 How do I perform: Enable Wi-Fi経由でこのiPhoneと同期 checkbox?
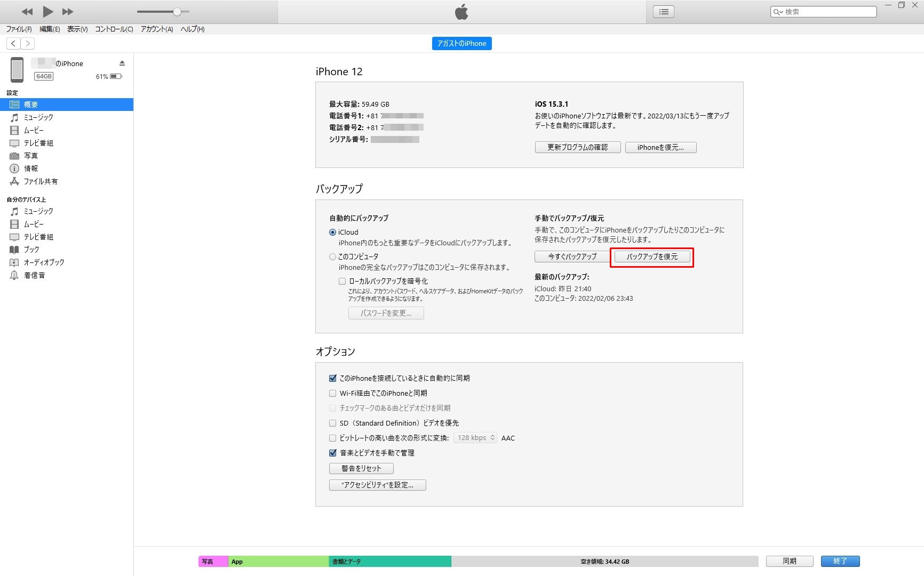[x=333, y=393]
